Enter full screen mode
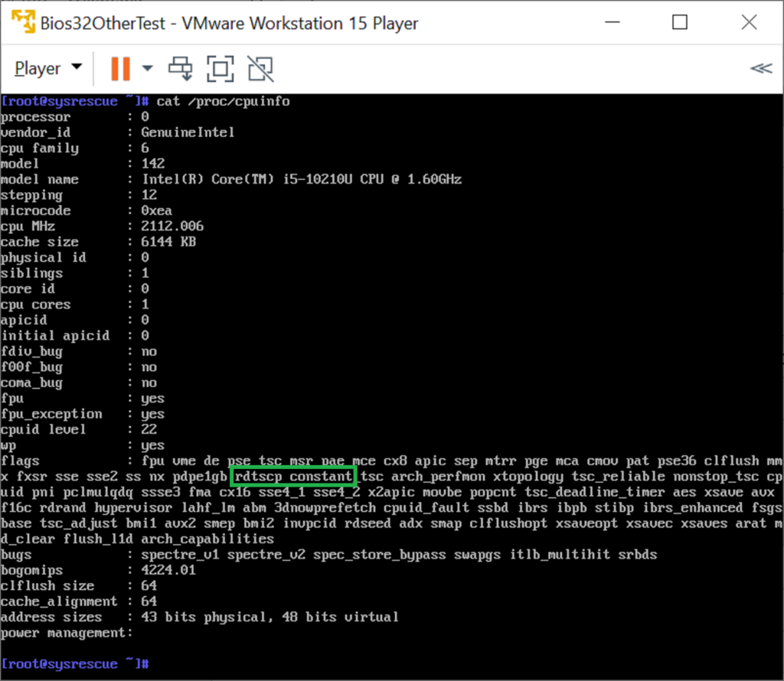784x681 pixels. tap(220, 68)
